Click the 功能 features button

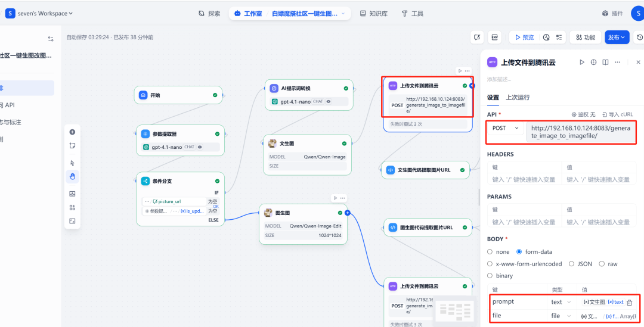pyautogui.click(x=586, y=38)
